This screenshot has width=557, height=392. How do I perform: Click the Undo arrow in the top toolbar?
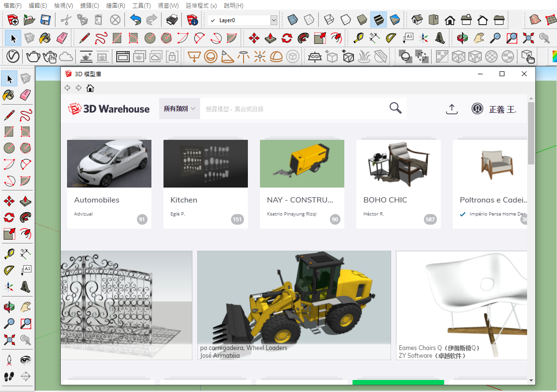(136, 20)
